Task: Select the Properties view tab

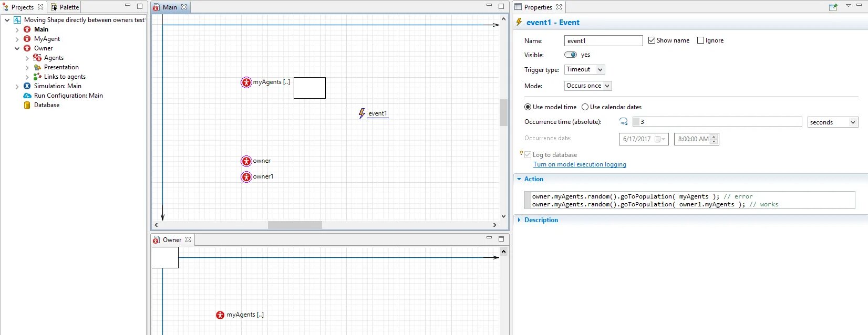Action: point(538,7)
